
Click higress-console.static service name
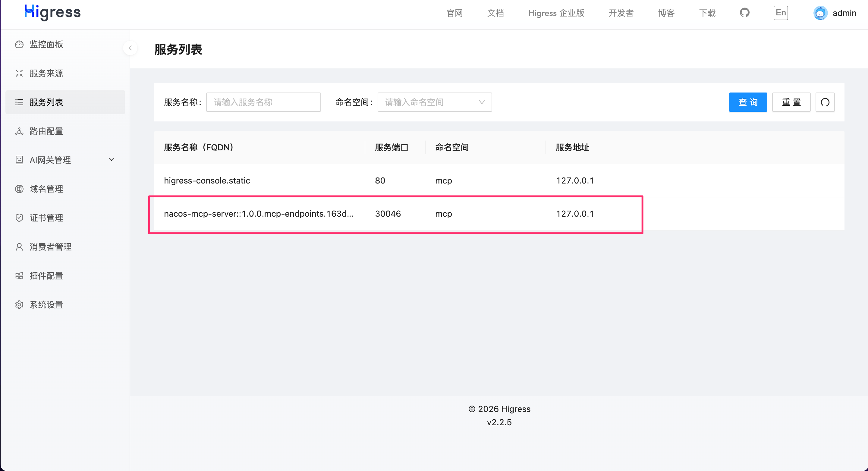pos(207,181)
